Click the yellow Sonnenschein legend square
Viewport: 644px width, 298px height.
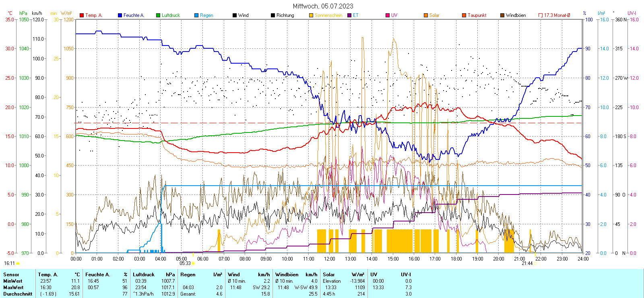[x=311, y=15]
